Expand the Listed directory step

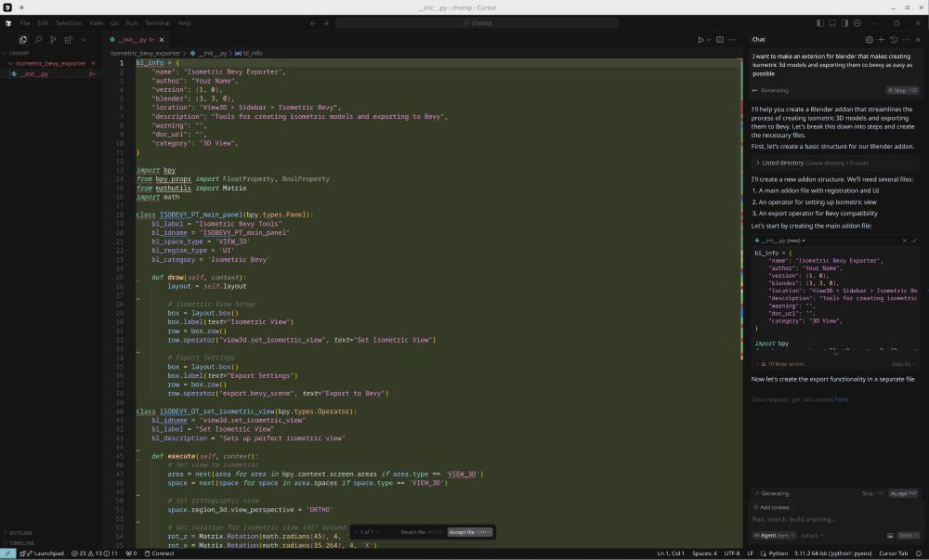835,163
